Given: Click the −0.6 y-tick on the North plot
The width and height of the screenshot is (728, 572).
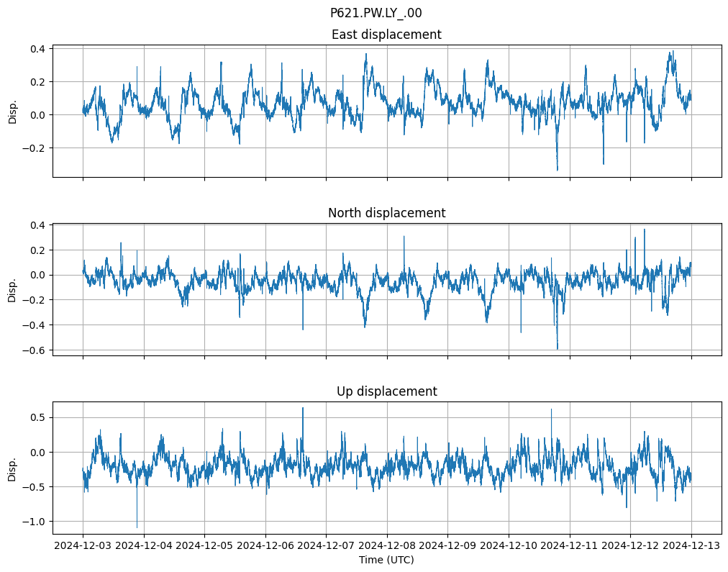Looking at the screenshot, I should coord(35,350).
